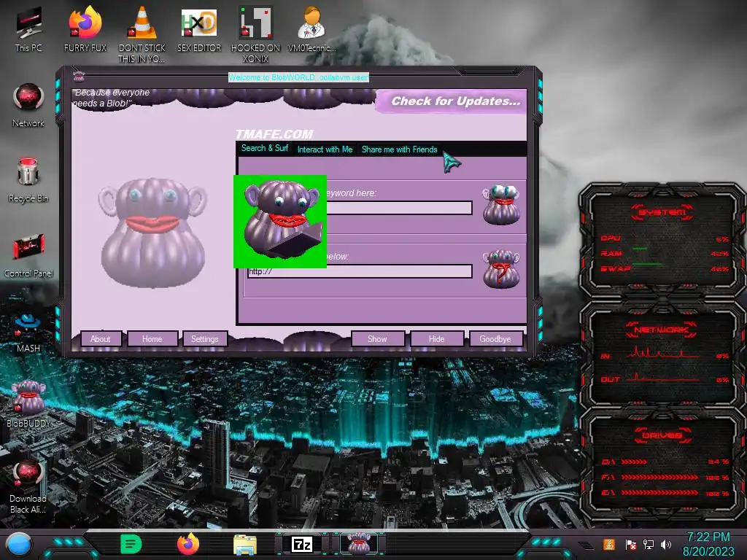The width and height of the screenshot is (747, 560).
Task: Open DONT STICK THIS VLC shortcut
Action: tap(142, 34)
